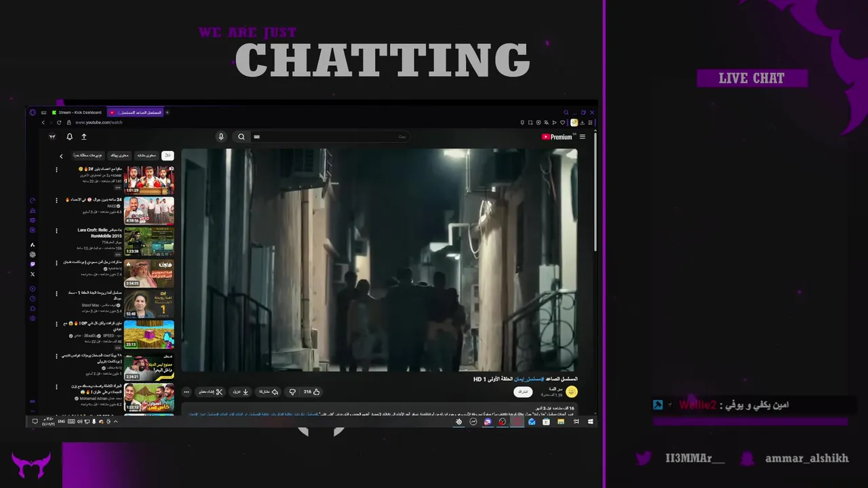
Task: Open YouTube notifications bell
Action: point(69,136)
